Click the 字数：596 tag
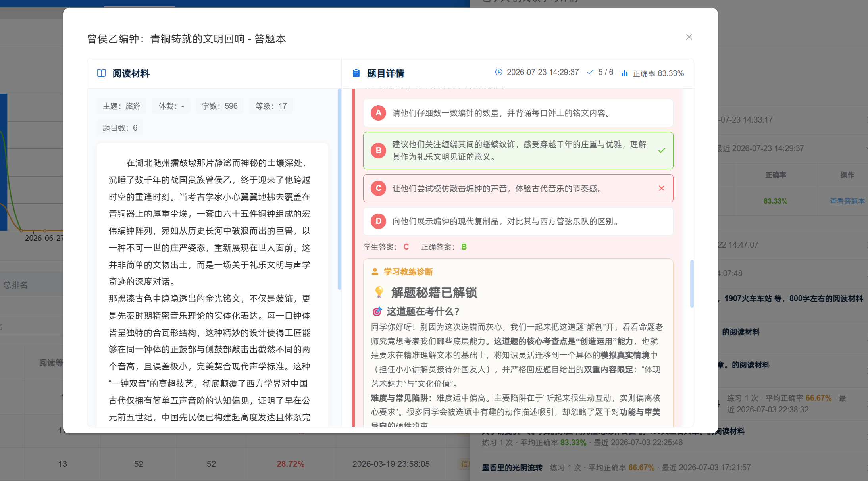The image size is (868, 481). (x=219, y=106)
